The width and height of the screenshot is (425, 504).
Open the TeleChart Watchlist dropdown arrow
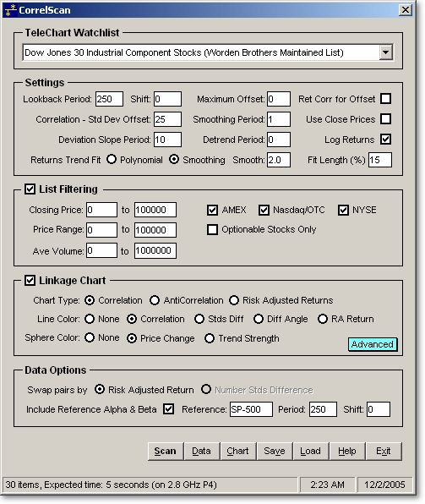386,52
